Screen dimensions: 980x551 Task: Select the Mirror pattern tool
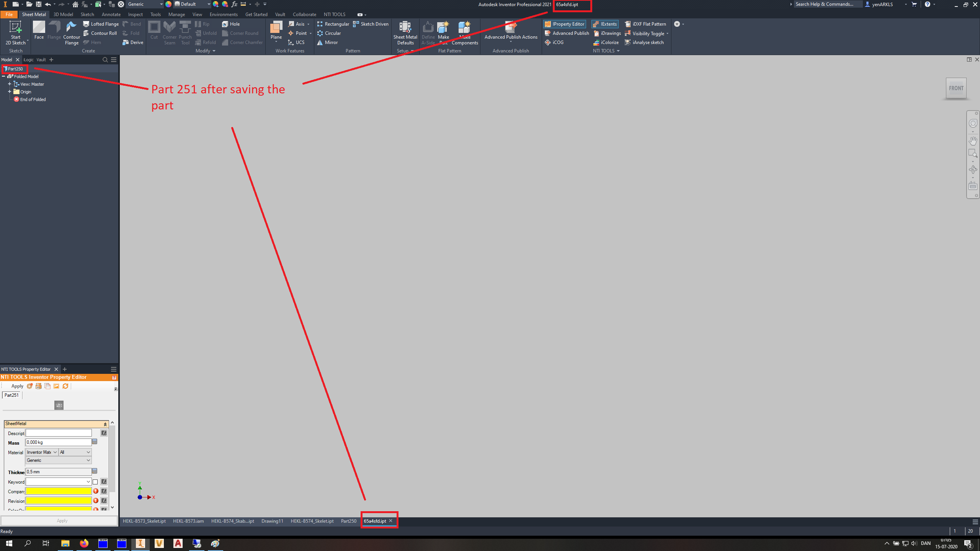327,42
